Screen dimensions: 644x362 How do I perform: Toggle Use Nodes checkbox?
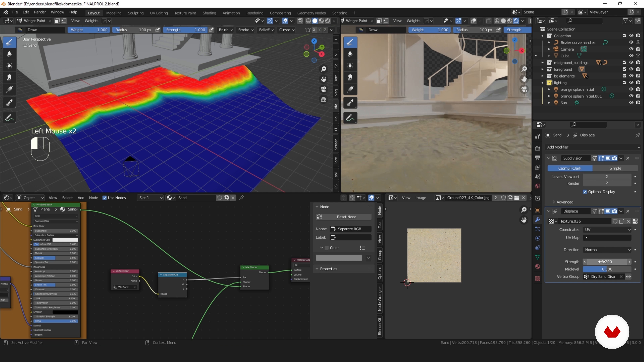[104, 198]
